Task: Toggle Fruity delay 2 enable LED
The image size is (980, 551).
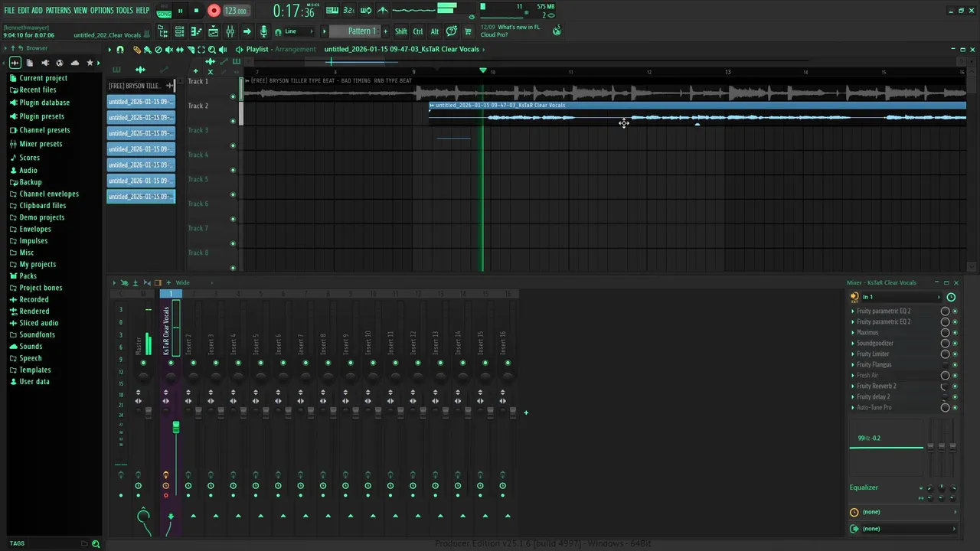Action: [x=955, y=397]
